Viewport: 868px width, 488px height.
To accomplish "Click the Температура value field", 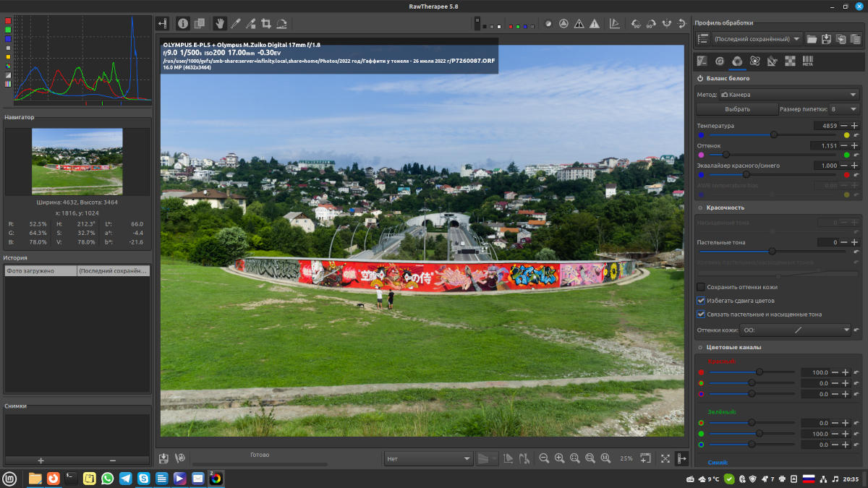I will point(825,126).
